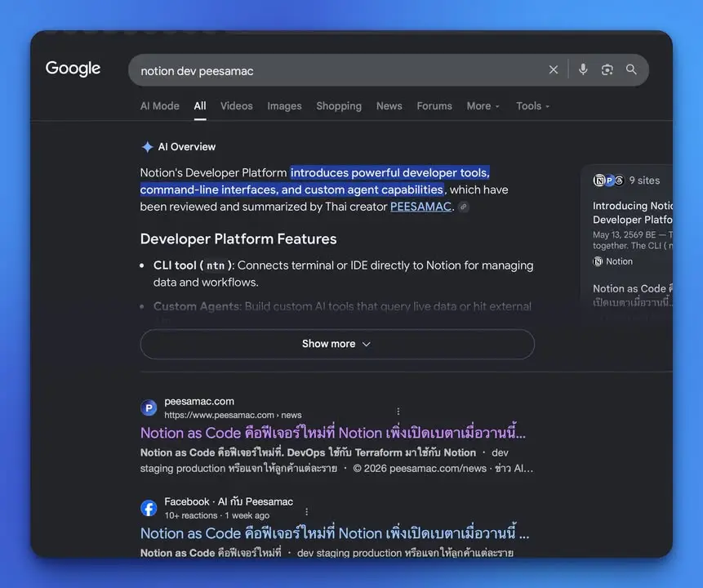703x588 pixels.
Task: Open the peesamac.com Notion as Code result title
Action: [332, 433]
